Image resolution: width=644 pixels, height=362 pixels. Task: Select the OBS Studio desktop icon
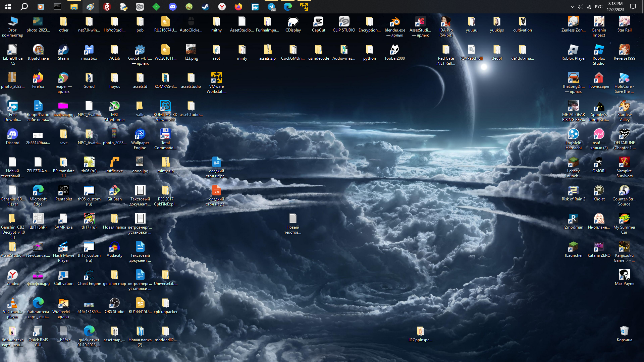[114, 304]
